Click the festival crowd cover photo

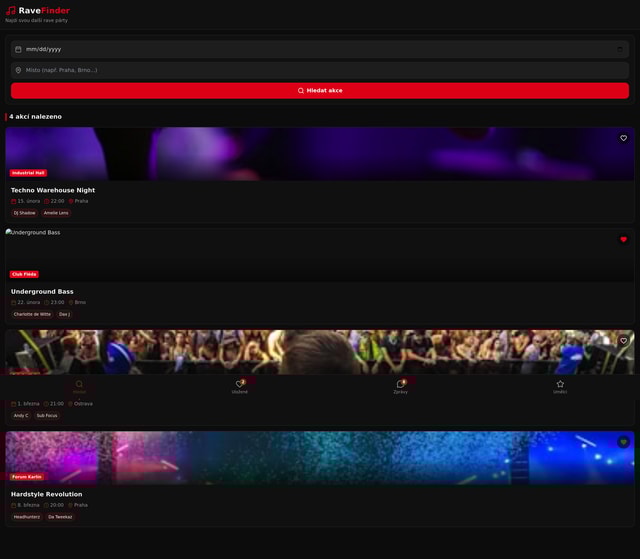tap(320, 352)
